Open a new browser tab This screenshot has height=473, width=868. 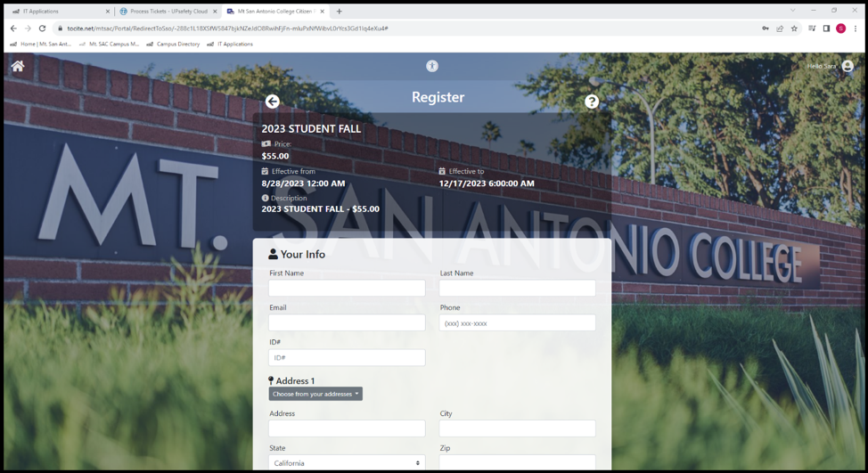pos(340,11)
